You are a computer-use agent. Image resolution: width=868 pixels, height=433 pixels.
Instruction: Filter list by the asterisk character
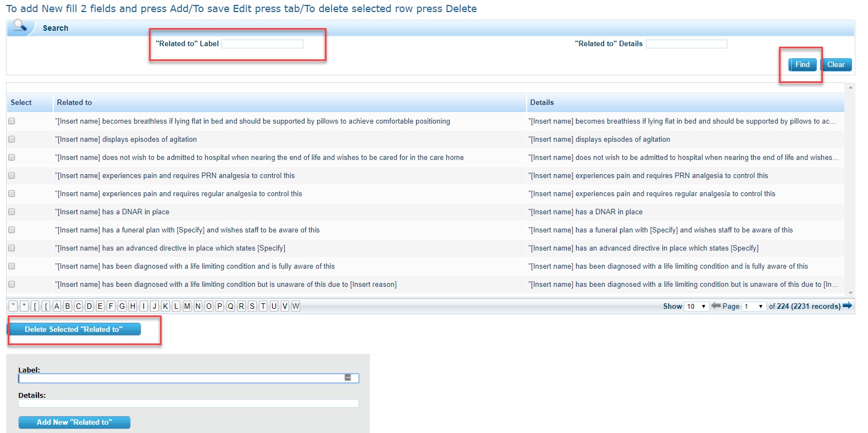click(24, 306)
